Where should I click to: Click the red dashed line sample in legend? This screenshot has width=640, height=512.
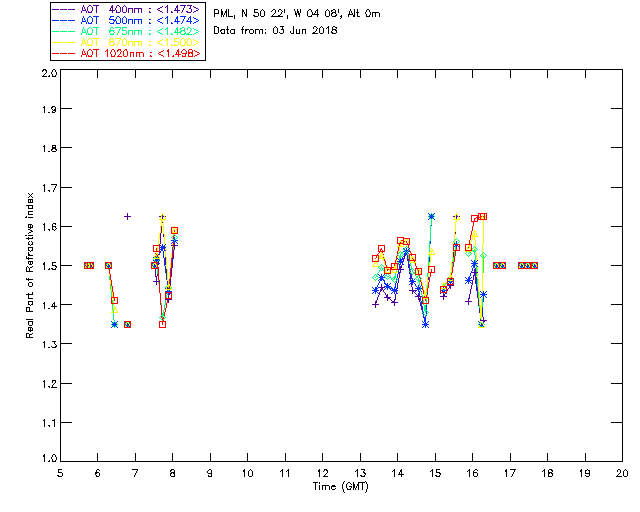click(x=64, y=53)
